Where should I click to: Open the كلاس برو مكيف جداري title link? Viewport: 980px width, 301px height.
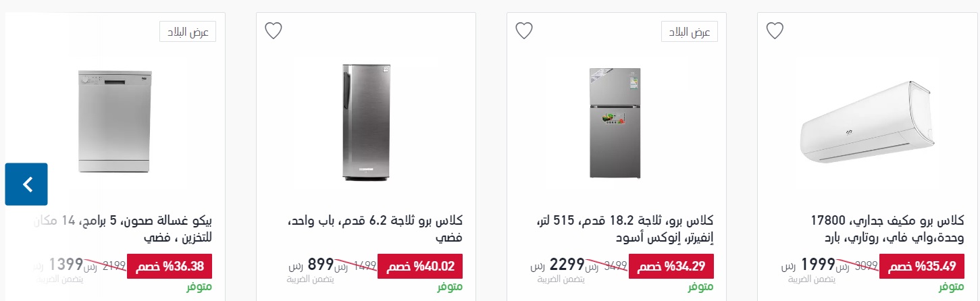click(886, 229)
